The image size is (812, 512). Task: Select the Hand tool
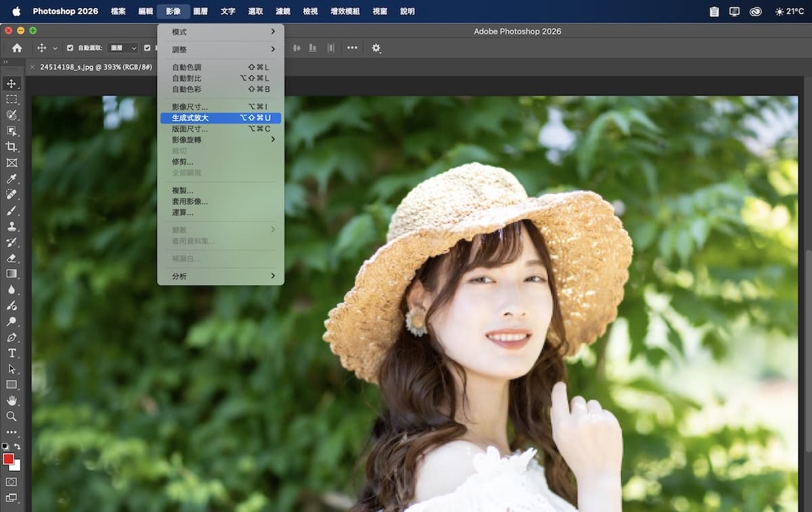tap(12, 400)
